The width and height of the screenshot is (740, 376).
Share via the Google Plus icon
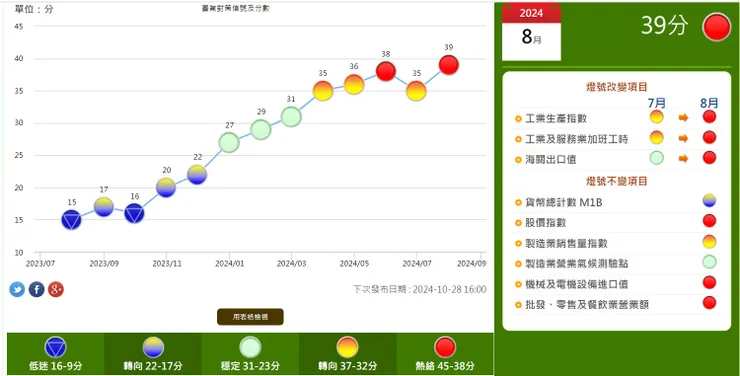point(56,289)
